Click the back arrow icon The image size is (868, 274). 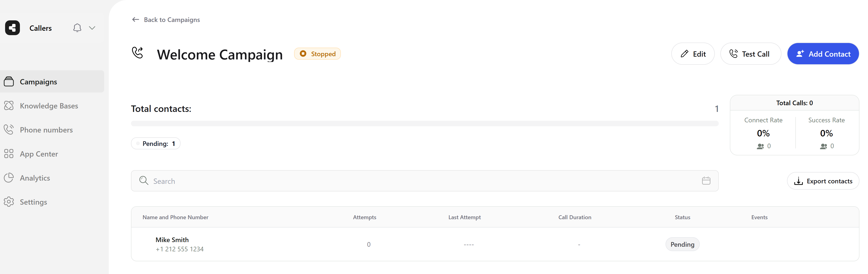tap(135, 19)
